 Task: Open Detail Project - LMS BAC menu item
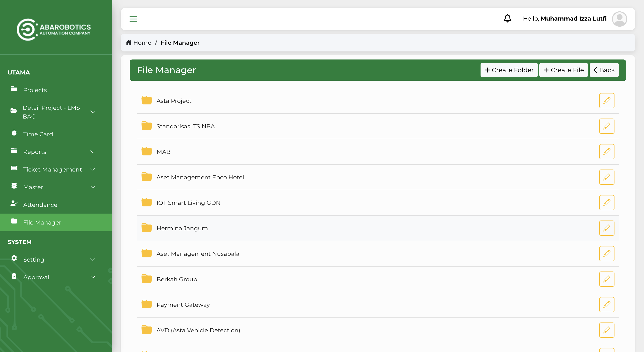pyautogui.click(x=56, y=112)
